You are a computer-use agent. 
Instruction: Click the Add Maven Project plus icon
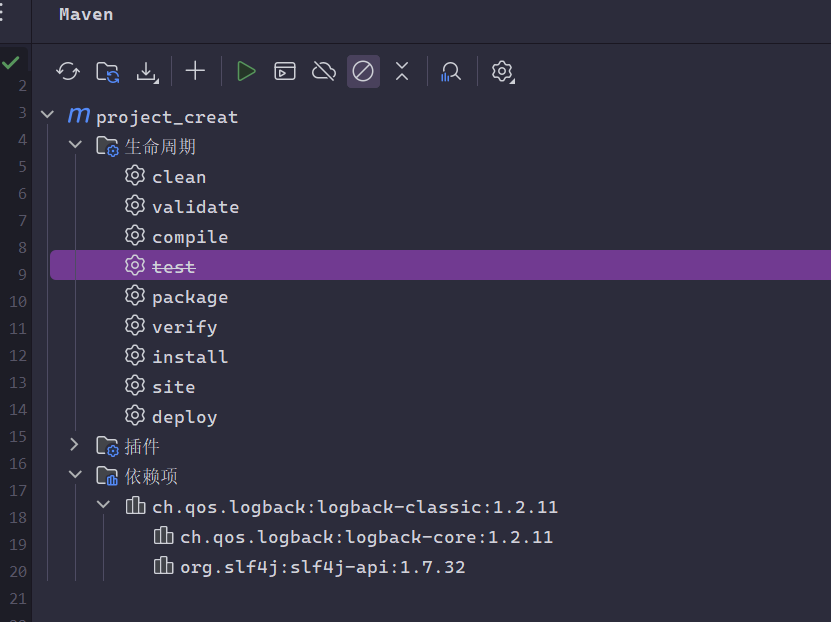[x=196, y=71]
